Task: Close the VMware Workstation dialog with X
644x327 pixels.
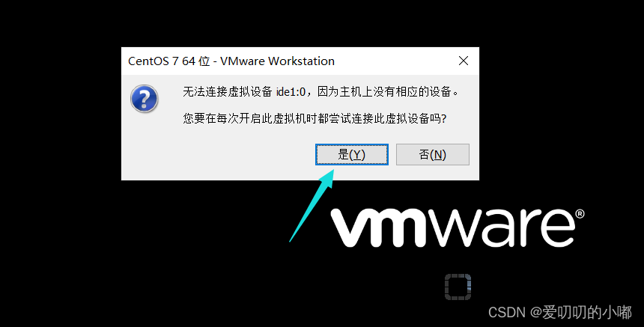Action: click(x=464, y=61)
